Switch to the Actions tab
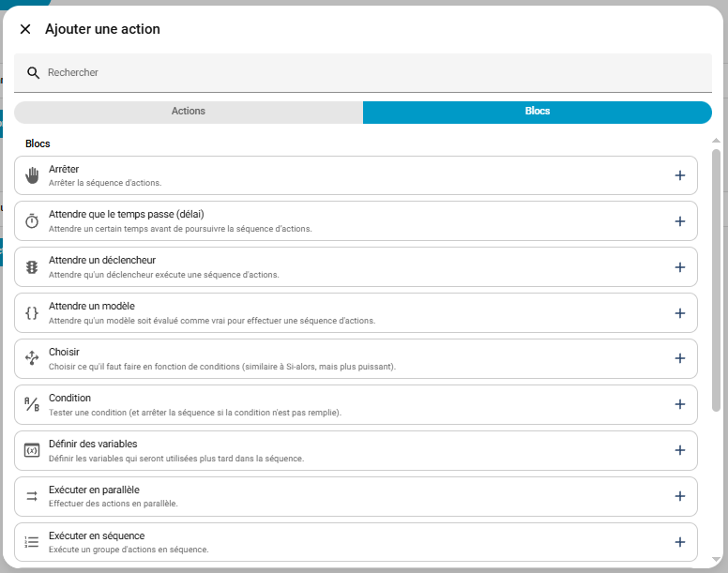Viewport: 728px width, 573px height. (x=189, y=112)
